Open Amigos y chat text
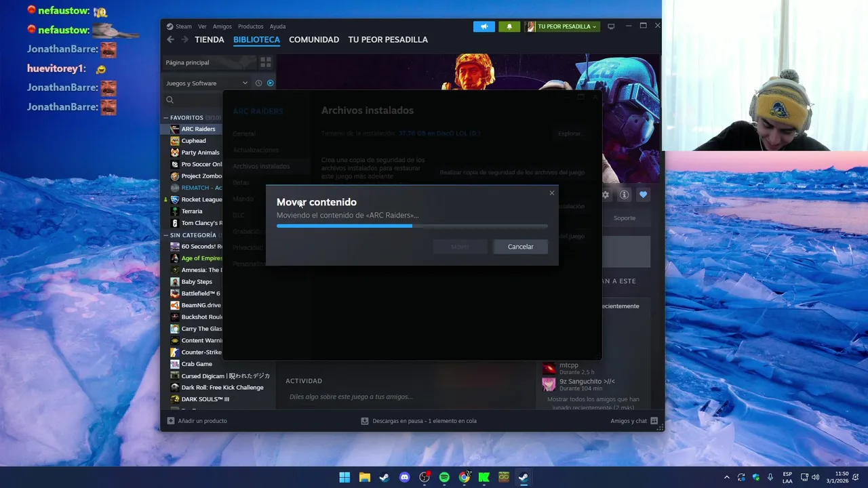 click(629, 421)
